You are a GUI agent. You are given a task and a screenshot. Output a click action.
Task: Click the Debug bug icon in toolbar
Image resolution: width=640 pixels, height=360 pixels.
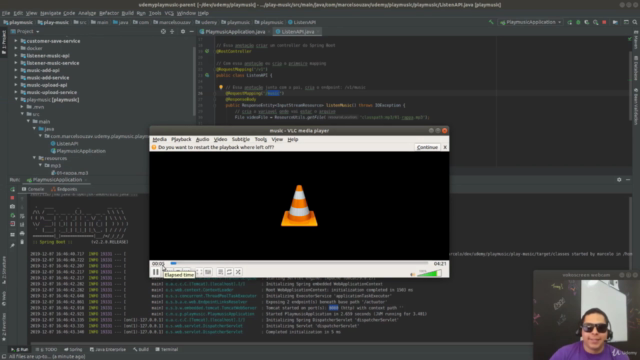(x=578, y=22)
